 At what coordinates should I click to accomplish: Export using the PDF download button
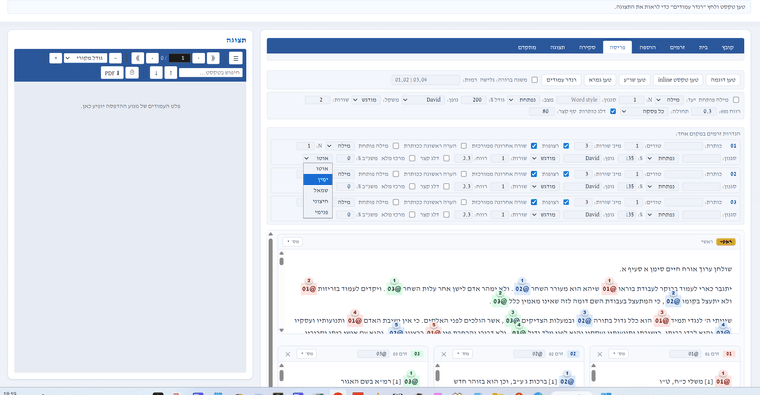click(x=112, y=73)
